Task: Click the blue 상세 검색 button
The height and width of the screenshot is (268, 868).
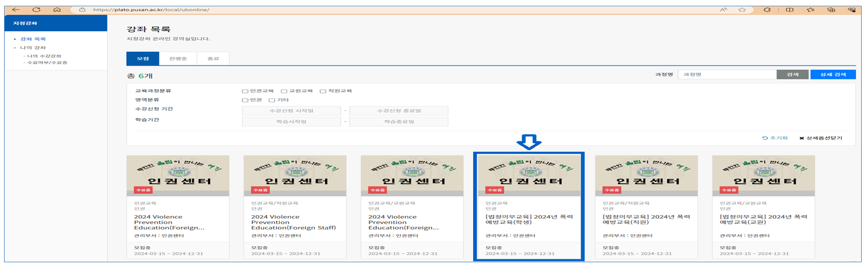Action: (x=832, y=75)
